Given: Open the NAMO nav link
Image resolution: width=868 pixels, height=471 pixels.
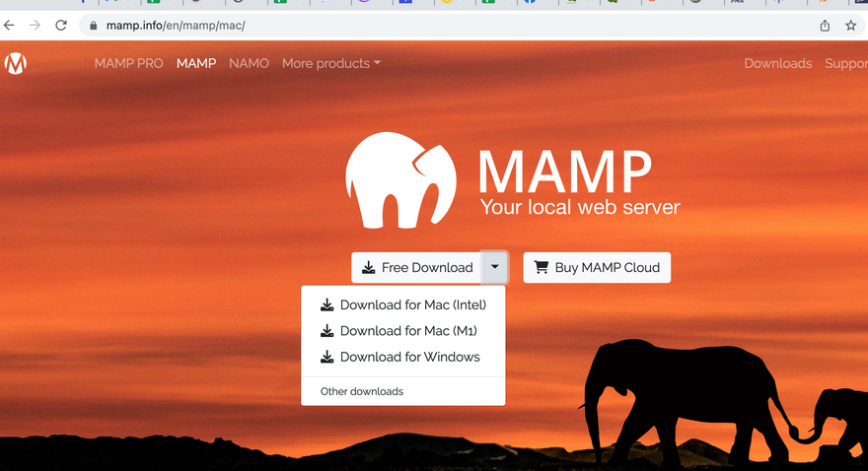Looking at the screenshot, I should point(249,63).
